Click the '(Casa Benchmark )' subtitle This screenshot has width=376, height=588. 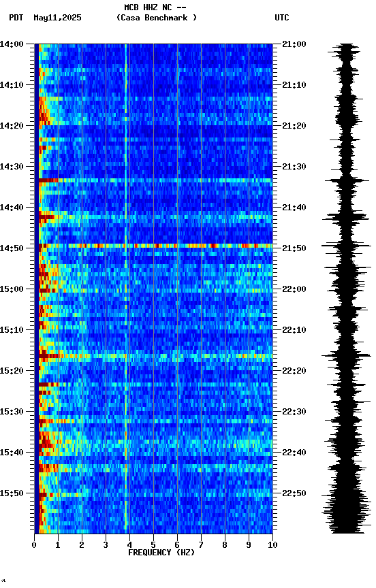[x=157, y=18]
